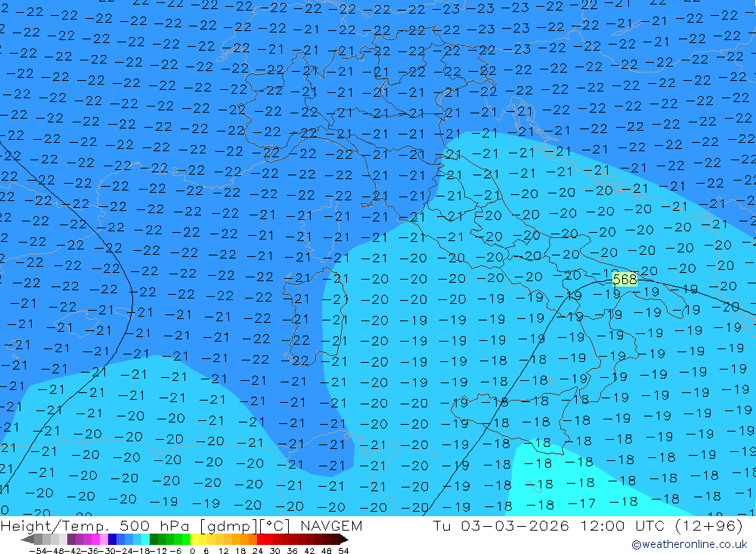Click the '500 hPa' level text
Screen dimensions: 756x554
point(156,525)
